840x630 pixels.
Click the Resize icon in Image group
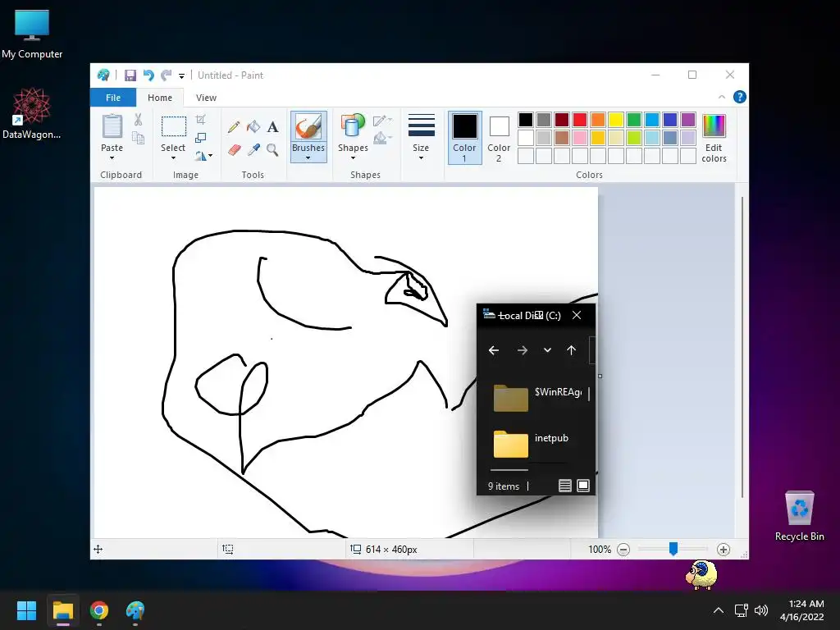(x=200, y=138)
